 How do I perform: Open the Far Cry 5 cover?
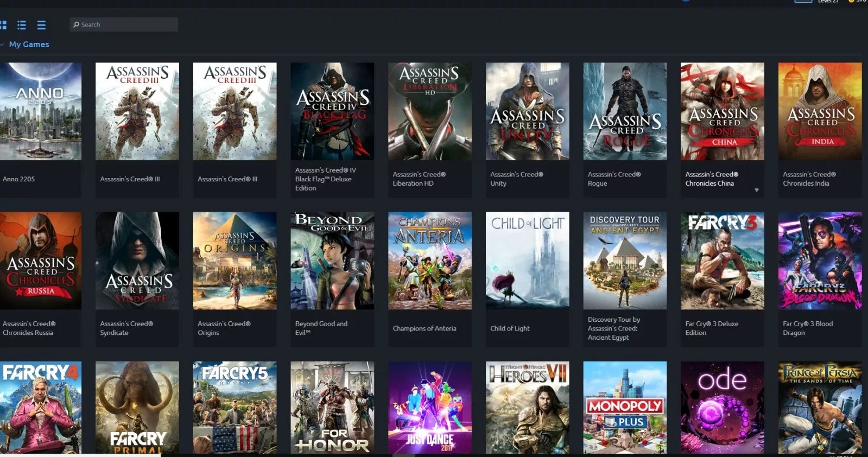pyautogui.click(x=235, y=408)
